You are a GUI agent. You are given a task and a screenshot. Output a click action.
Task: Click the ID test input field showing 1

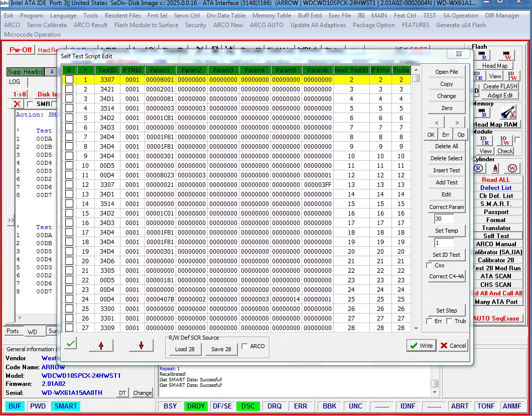tap(444, 243)
